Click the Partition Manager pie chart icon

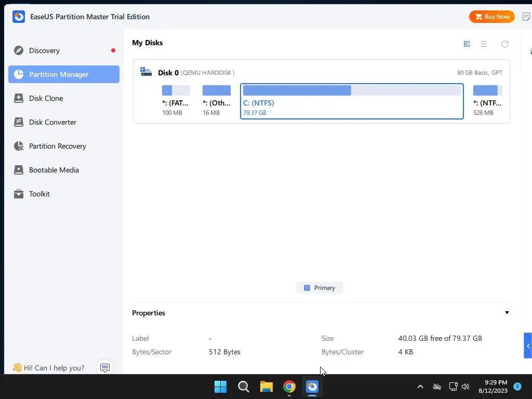19,74
